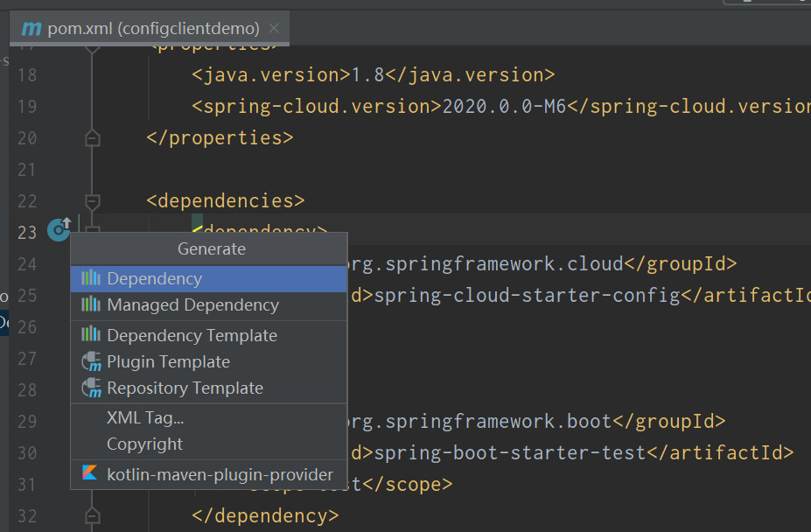Click the Maven icon on pom.xml tab
Viewport: 811px width, 532px height.
[x=31, y=29]
